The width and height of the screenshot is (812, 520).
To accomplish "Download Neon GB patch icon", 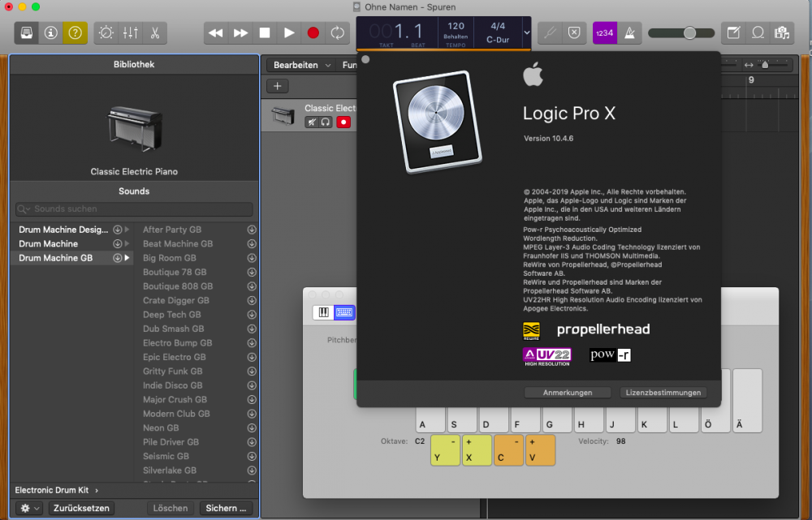I will tap(252, 428).
